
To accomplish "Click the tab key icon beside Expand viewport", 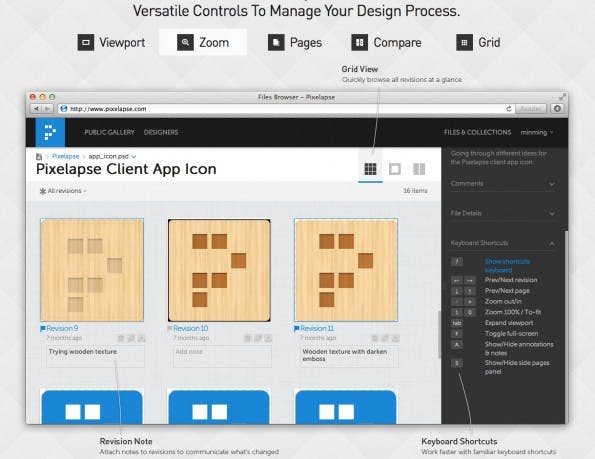I will point(456,323).
